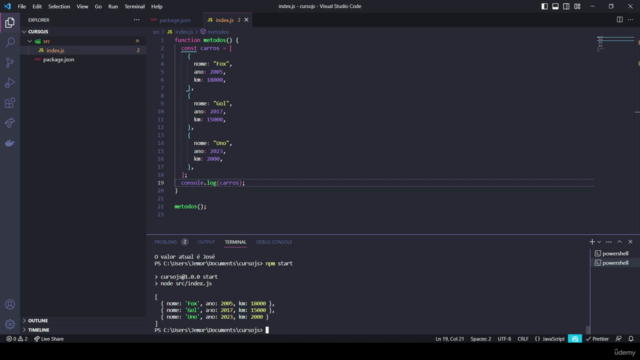Click Spaces: 2 indentation setting
The width and height of the screenshot is (640, 360).
coord(481,339)
